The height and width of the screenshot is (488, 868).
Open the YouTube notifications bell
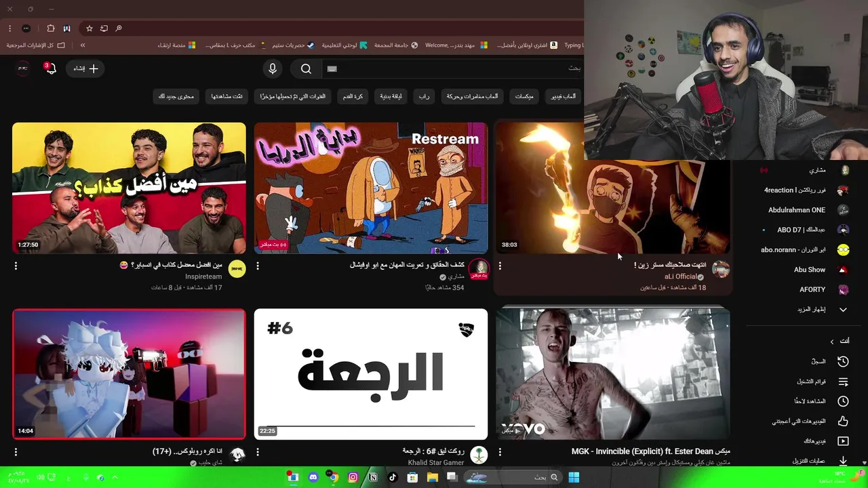[x=50, y=68]
